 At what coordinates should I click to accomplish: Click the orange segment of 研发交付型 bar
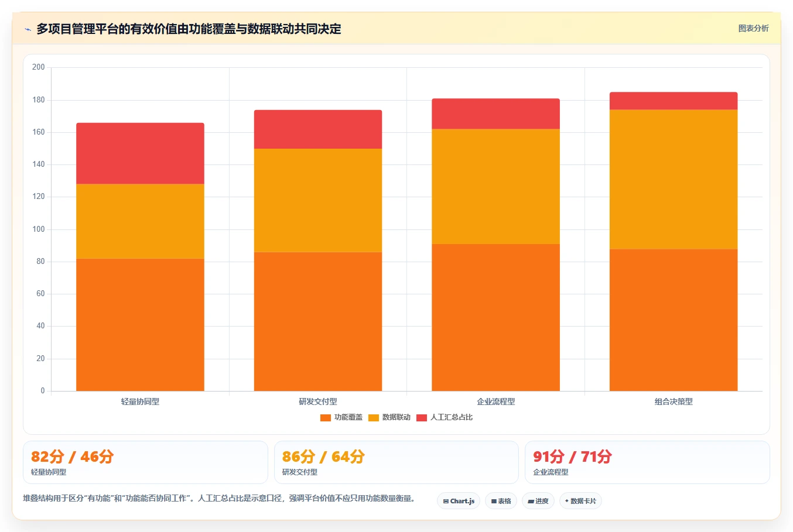(x=318, y=321)
